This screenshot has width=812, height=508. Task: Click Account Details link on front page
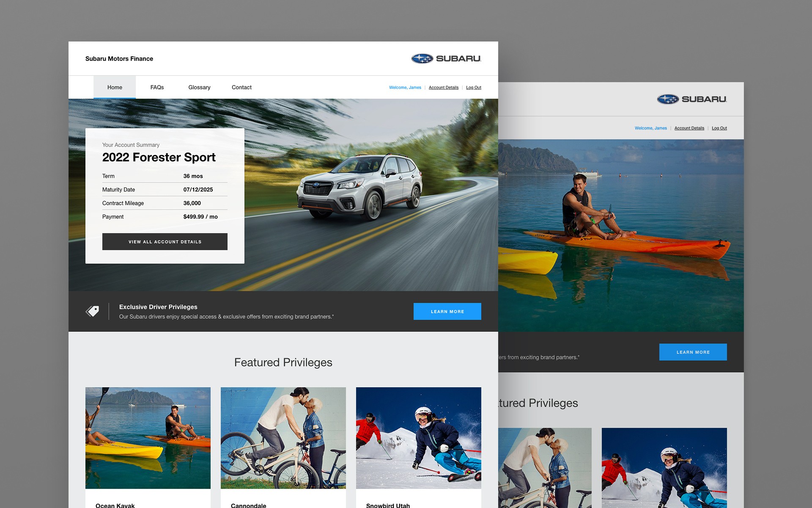443,88
